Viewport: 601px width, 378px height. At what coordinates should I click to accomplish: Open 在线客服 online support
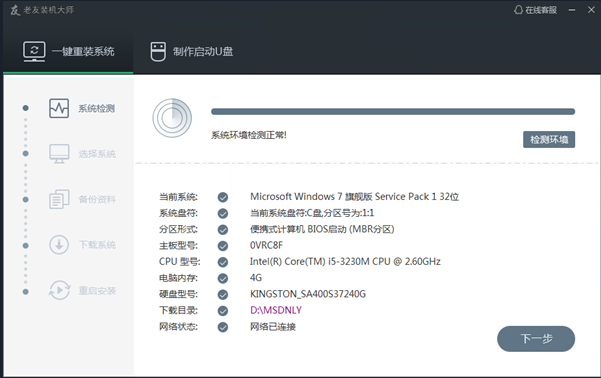535,10
